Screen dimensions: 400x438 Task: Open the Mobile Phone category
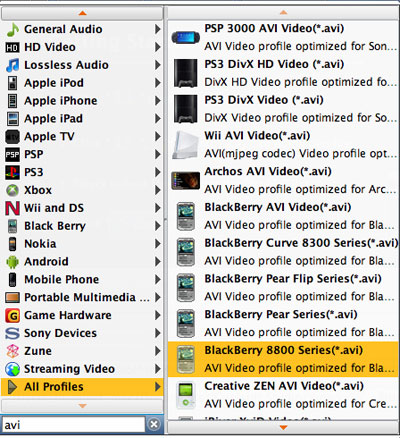coord(82,280)
